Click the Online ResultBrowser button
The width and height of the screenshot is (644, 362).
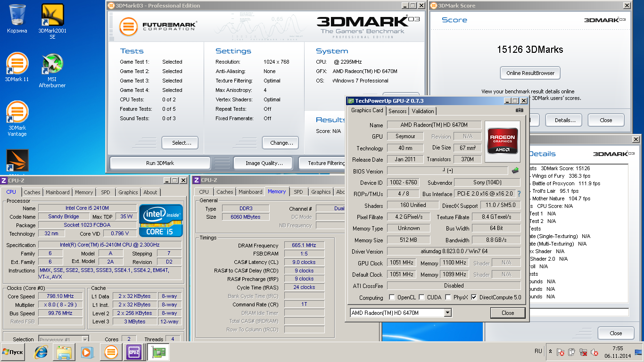(530, 73)
